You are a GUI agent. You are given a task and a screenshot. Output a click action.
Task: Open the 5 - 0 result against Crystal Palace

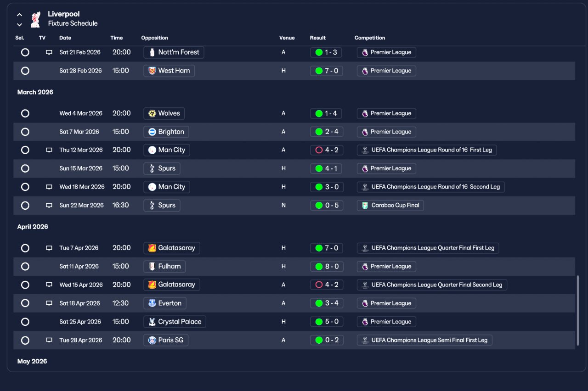coord(327,322)
